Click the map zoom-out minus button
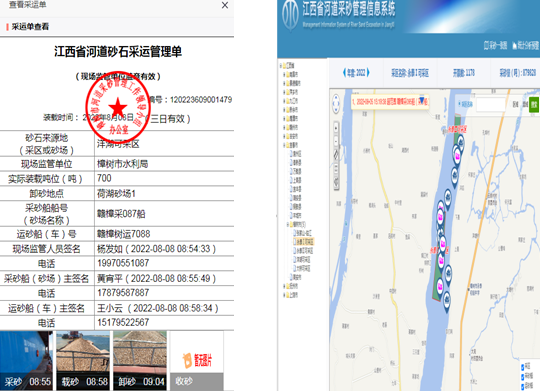This screenshot has width=540, height=391. [x=336, y=141]
